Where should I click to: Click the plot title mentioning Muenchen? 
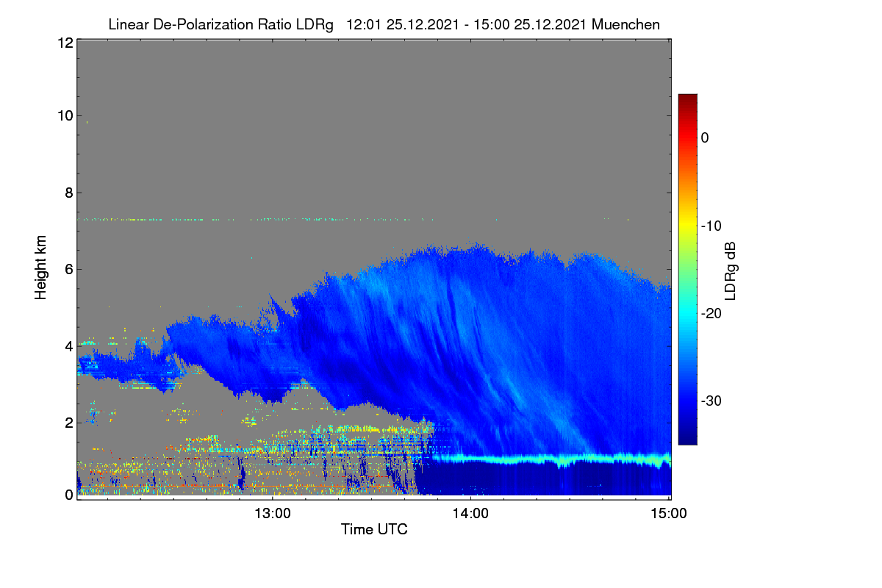(384, 25)
